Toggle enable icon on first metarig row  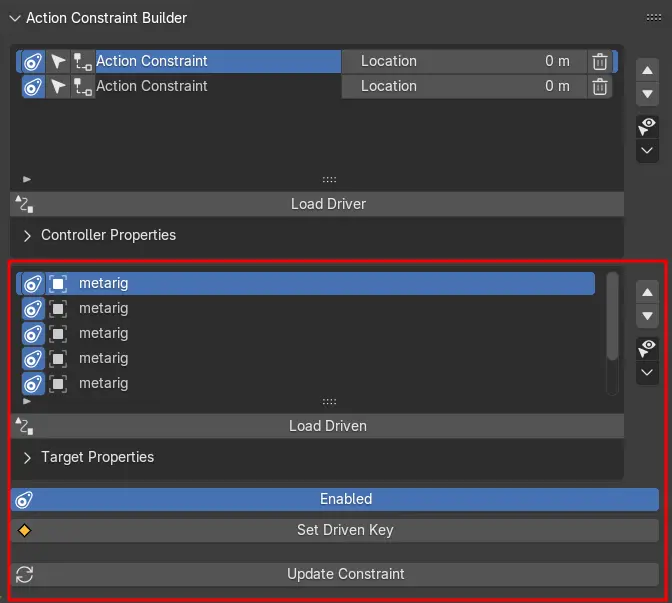33,284
